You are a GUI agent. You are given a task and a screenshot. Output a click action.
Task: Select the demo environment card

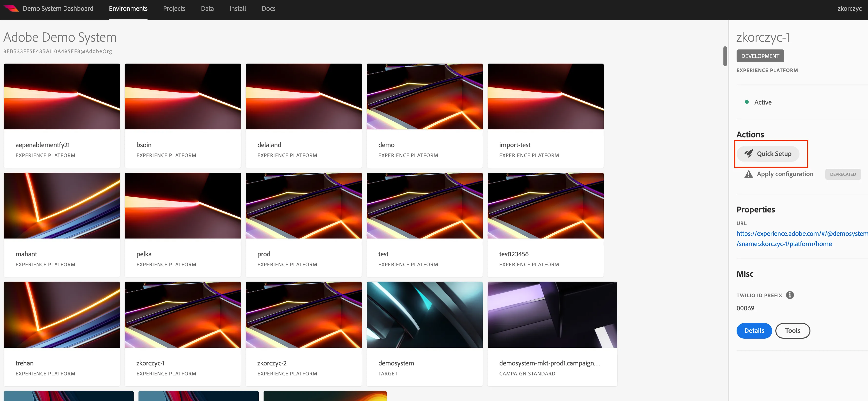(x=424, y=115)
